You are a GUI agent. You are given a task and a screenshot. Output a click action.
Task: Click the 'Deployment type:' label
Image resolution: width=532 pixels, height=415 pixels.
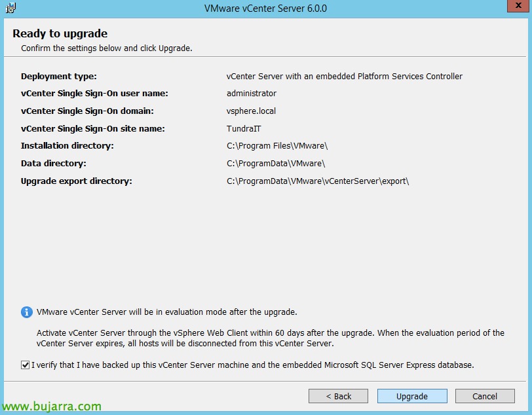(x=59, y=77)
